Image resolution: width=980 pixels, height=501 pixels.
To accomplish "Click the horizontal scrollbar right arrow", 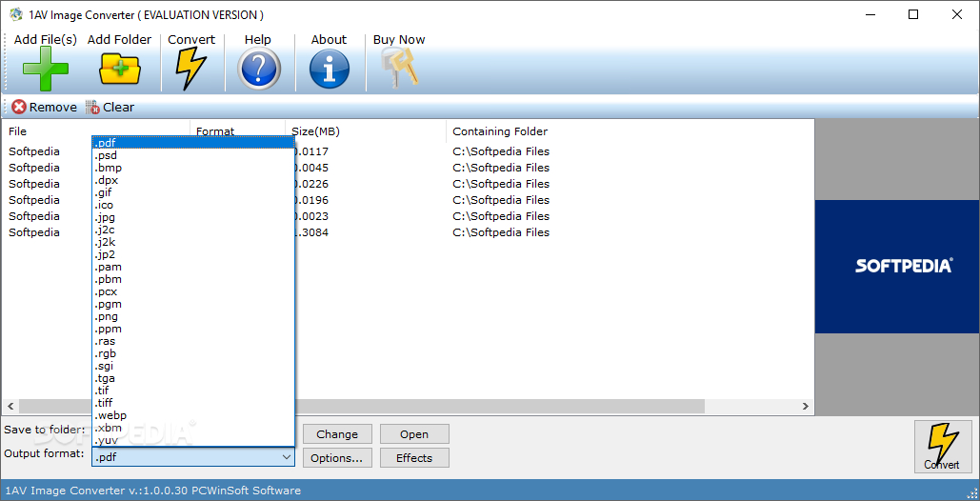I will pos(807,406).
